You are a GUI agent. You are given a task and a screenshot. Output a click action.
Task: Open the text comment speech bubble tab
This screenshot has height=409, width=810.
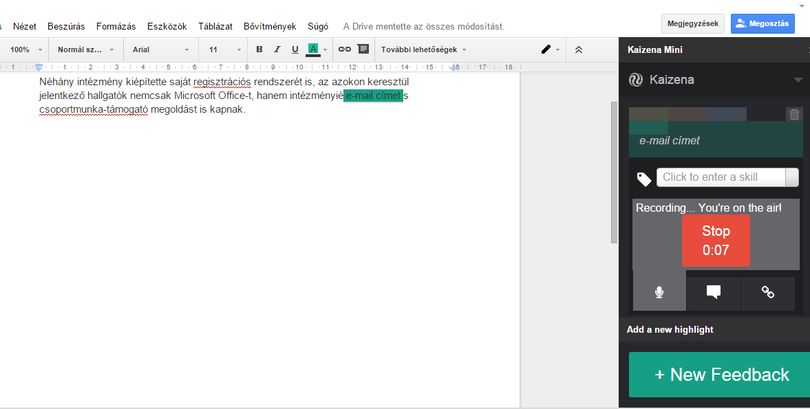(713, 292)
